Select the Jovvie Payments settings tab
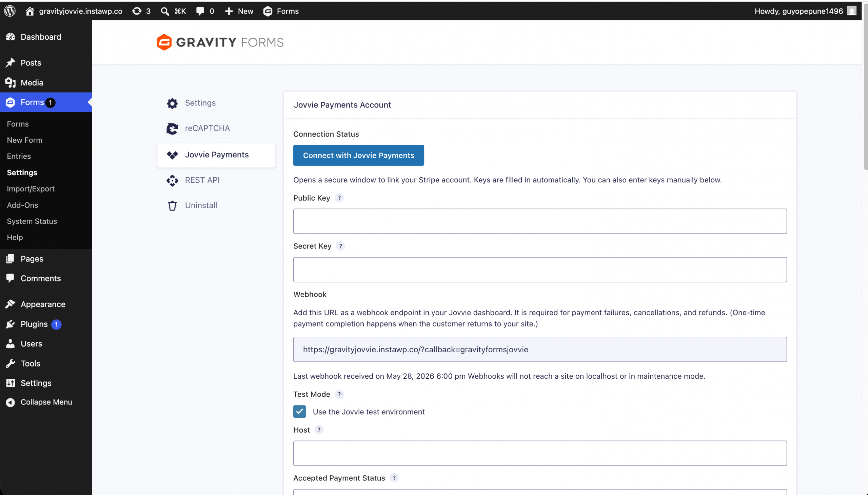The width and height of the screenshot is (868, 495). pos(216,155)
